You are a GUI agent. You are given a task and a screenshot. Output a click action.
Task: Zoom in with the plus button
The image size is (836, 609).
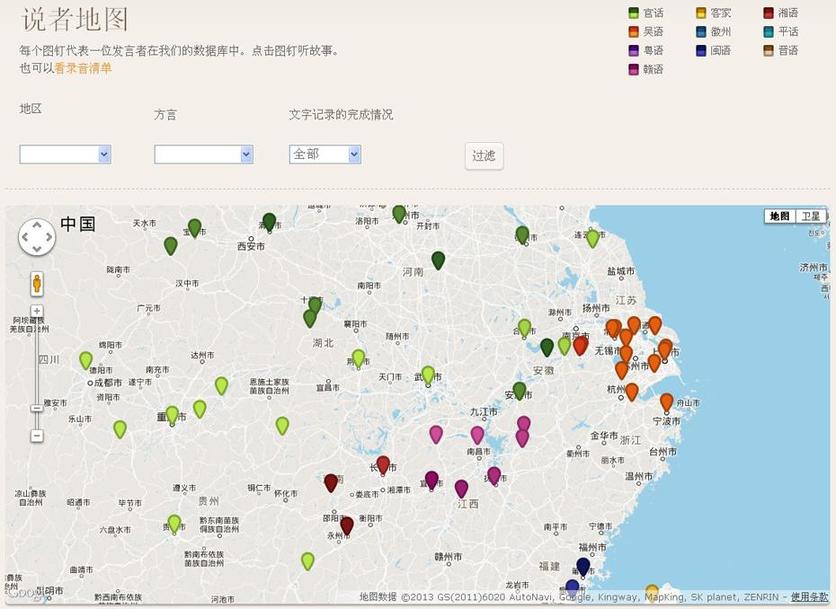[x=37, y=311]
